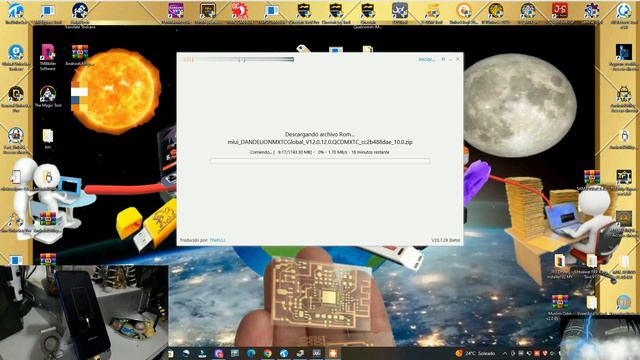This screenshot has width=640, height=360.
Task: Click the ROM download progress bar
Action: pos(320,161)
